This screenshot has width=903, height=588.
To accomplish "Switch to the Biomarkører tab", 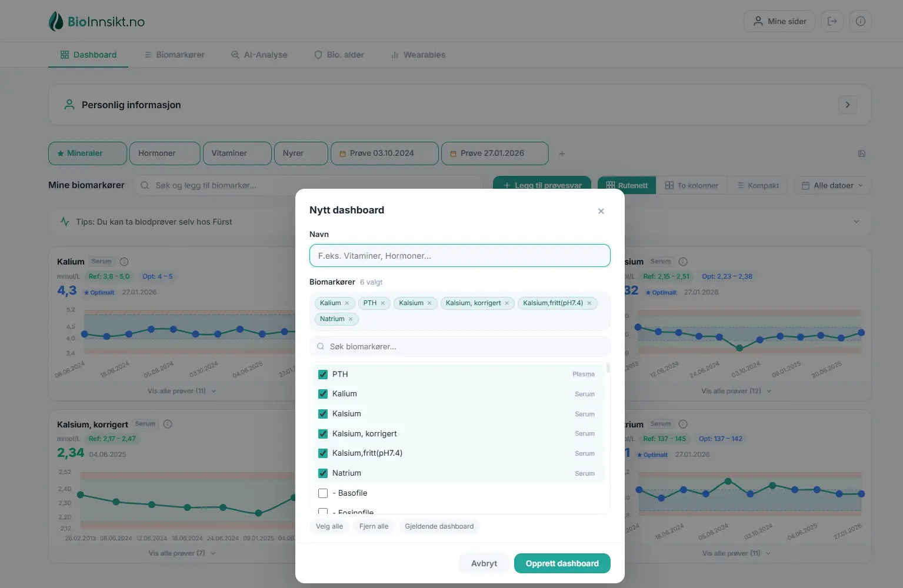I will point(174,55).
